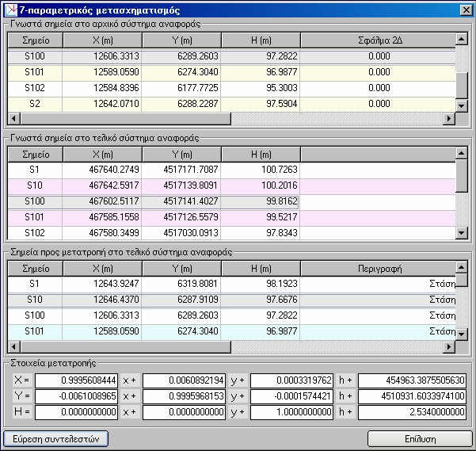Viewport: 476px width, 451px height.
Task: Click the Επίλυση button
Action: [x=420, y=439]
